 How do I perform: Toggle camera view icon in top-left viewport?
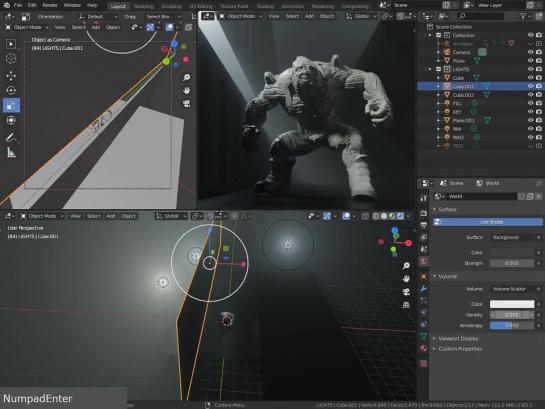[187, 104]
